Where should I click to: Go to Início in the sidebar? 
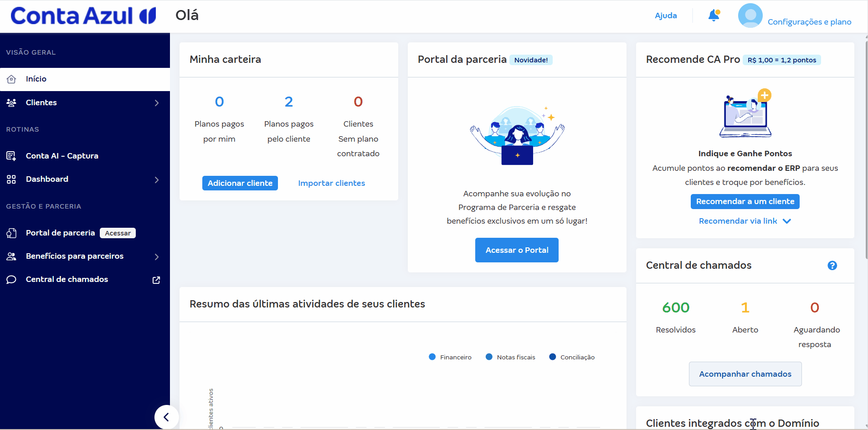[x=85, y=79]
